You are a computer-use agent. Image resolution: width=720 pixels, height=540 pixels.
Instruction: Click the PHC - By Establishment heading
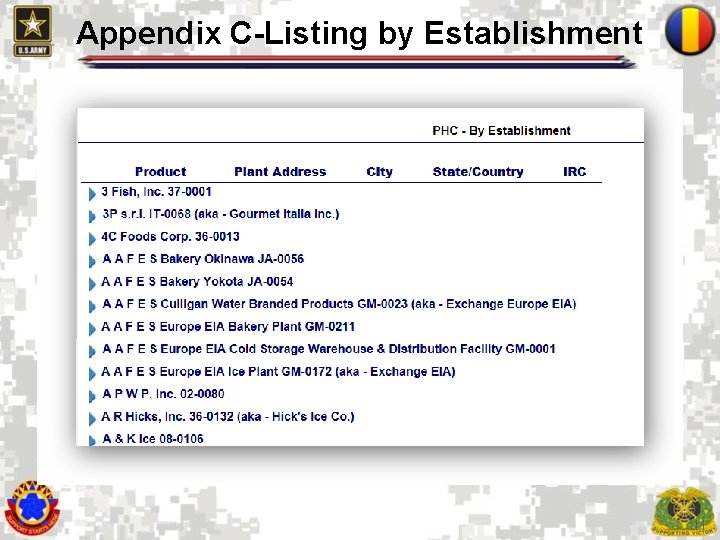[501, 131]
